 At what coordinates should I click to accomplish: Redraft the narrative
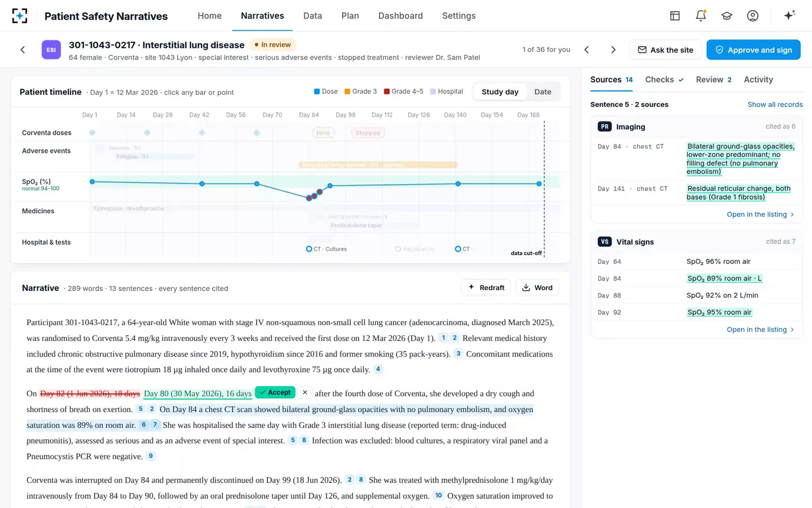click(x=486, y=287)
